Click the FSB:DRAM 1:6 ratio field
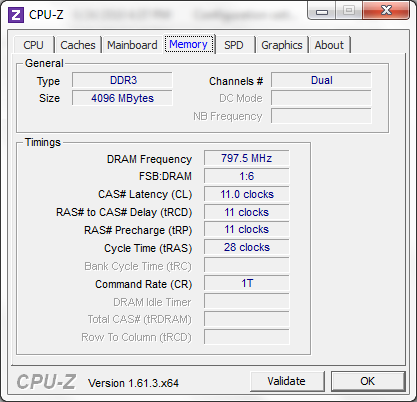The image size is (417, 402). point(247,176)
